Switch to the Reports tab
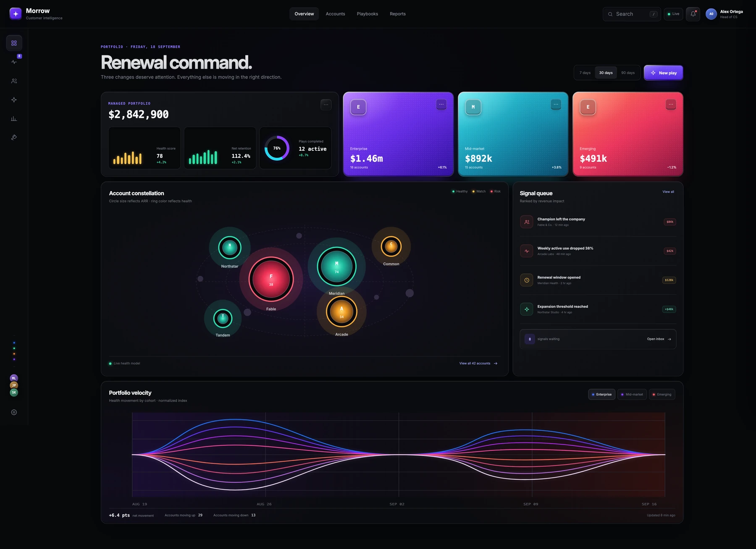Viewport: 756px width, 549px height. (x=398, y=14)
